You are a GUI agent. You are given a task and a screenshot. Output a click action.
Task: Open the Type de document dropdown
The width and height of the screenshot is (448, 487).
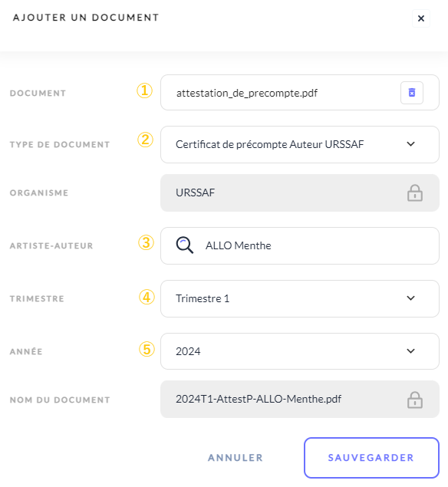pyautogui.click(x=300, y=144)
